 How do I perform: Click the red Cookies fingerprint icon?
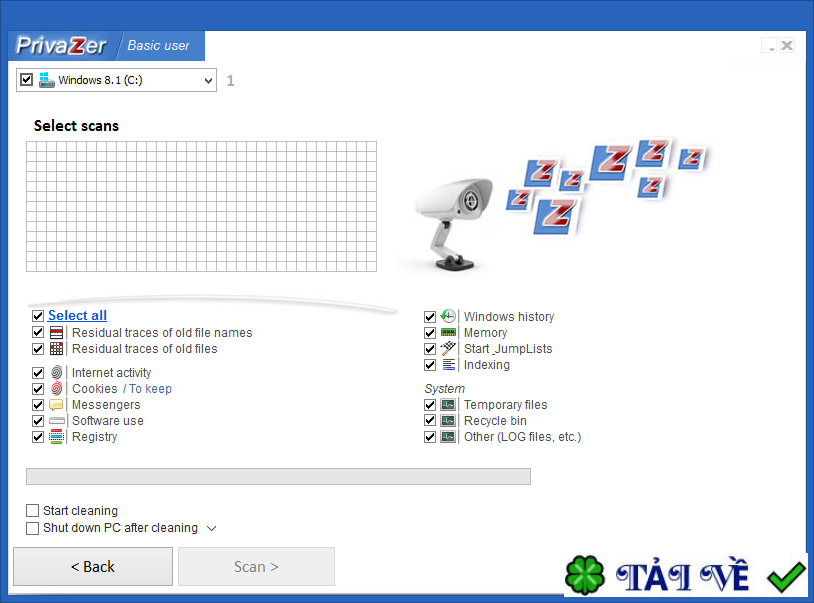57,389
